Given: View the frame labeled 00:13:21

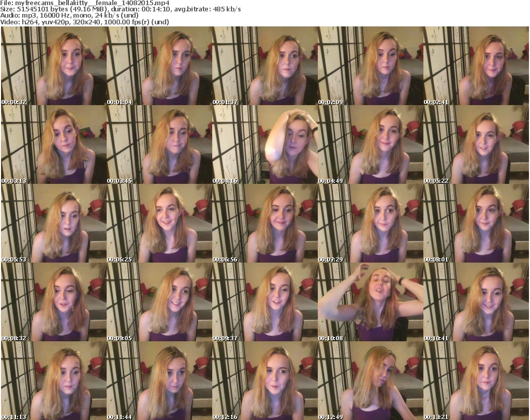Looking at the screenshot, I should (x=476, y=381).
